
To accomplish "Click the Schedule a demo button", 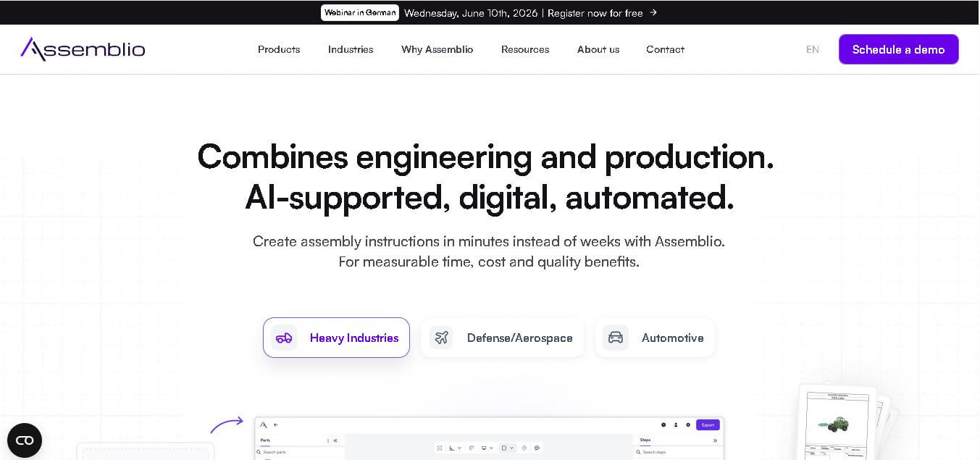I will [x=898, y=49].
